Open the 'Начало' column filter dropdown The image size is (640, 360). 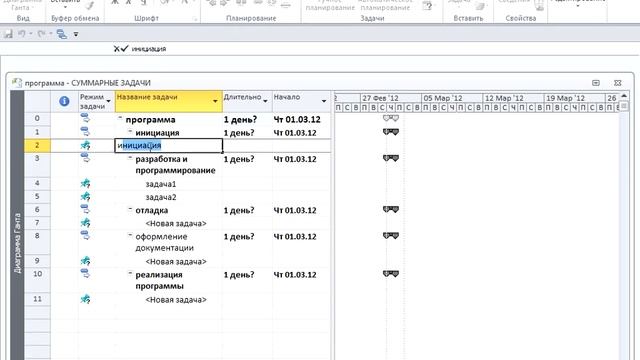(x=324, y=101)
